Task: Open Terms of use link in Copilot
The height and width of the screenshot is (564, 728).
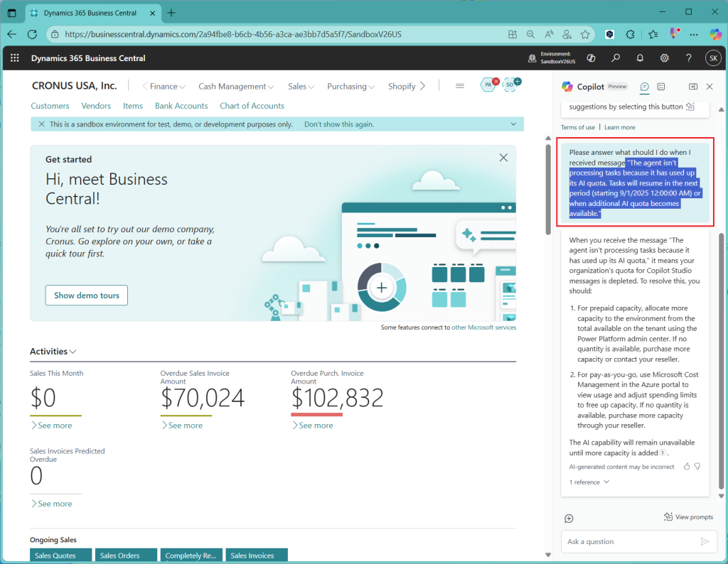Action: coord(577,127)
